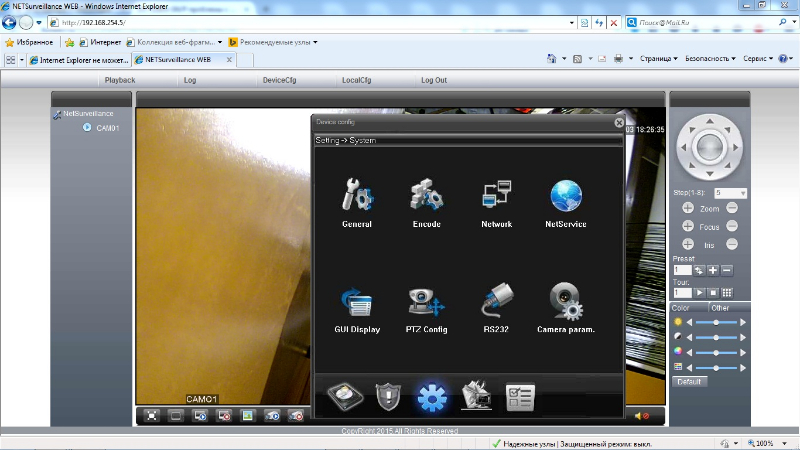
Task: Click the snapshot picture icon in video toolbar
Action: click(x=247, y=416)
